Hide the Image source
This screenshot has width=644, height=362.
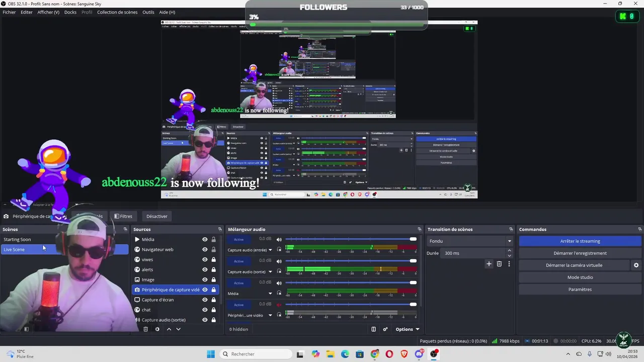tap(205, 280)
